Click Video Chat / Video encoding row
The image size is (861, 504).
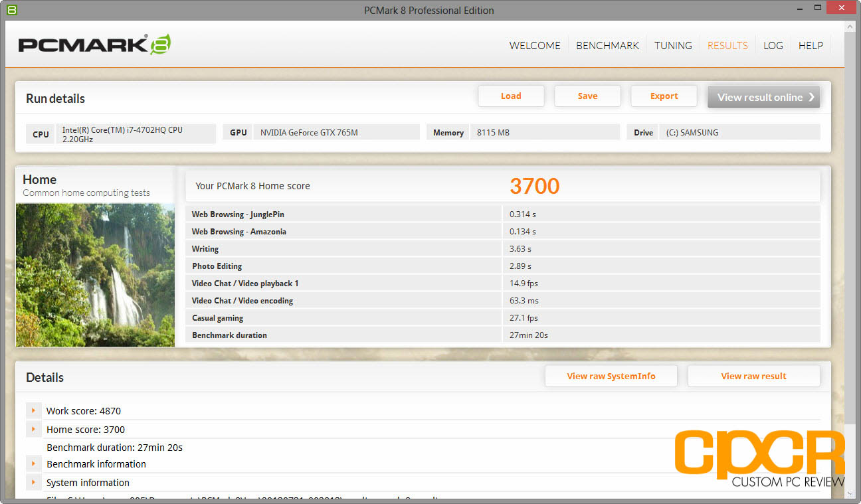(x=502, y=300)
